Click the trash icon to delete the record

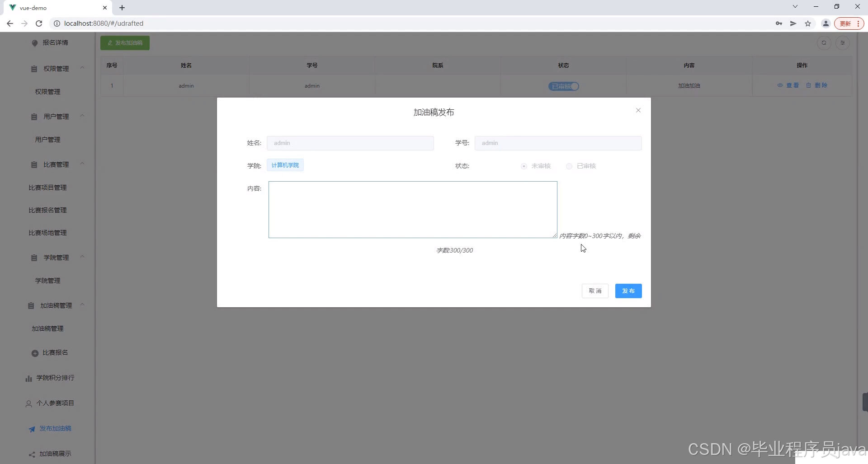(809, 85)
